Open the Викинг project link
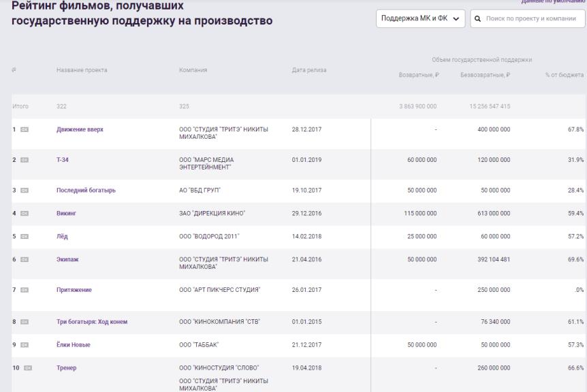The width and height of the screenshot is (587, 392). (x=66, y=213)
